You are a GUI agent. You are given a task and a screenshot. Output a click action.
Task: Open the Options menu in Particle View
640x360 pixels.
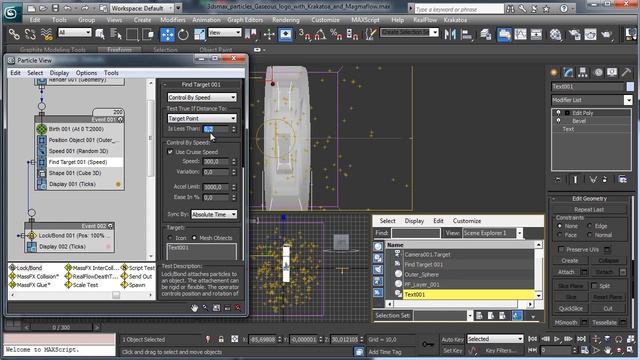click(87, 73)
